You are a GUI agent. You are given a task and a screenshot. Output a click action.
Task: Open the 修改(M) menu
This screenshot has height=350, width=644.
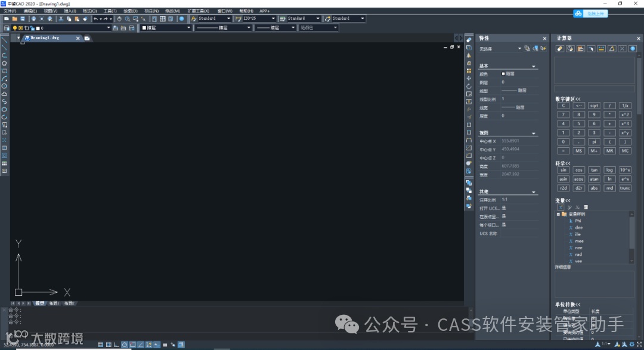pyautogui.click(x=172, y=11)
